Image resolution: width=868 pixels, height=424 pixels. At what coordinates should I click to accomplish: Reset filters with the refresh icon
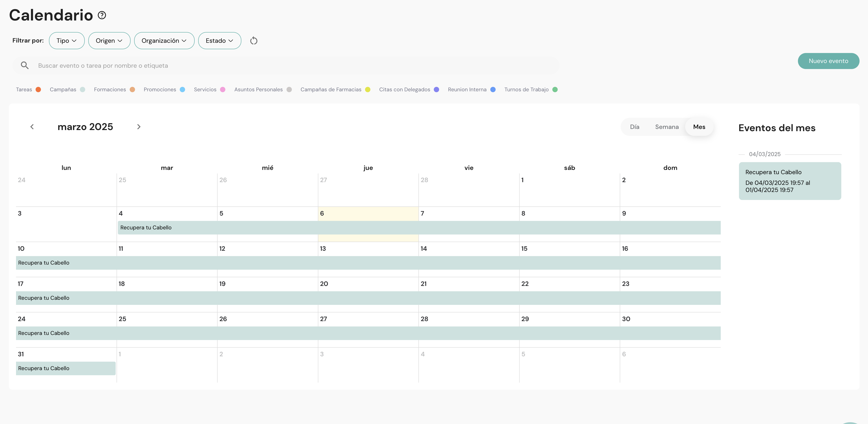point(254,41)
